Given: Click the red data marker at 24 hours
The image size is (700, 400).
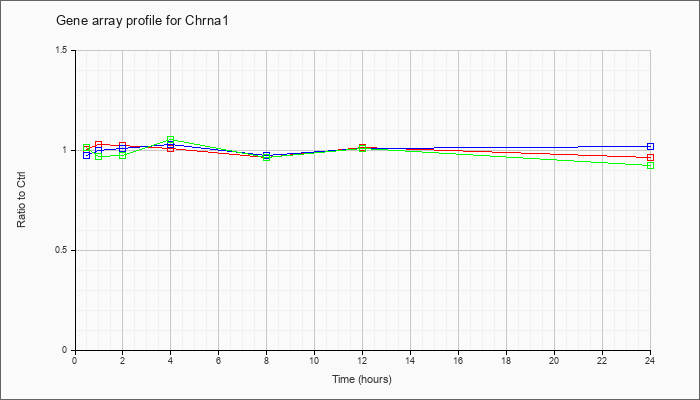Looking at the screenshot, I should tap(650, 158).
